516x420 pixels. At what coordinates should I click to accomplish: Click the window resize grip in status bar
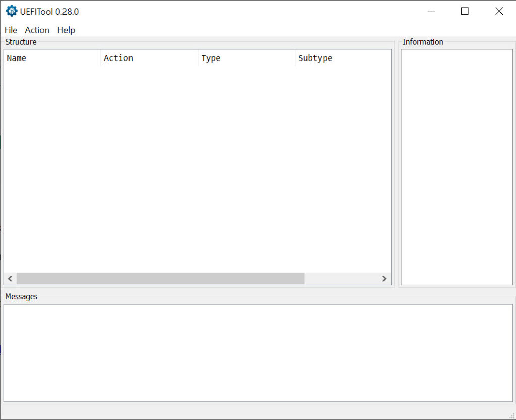click(512, 416)
